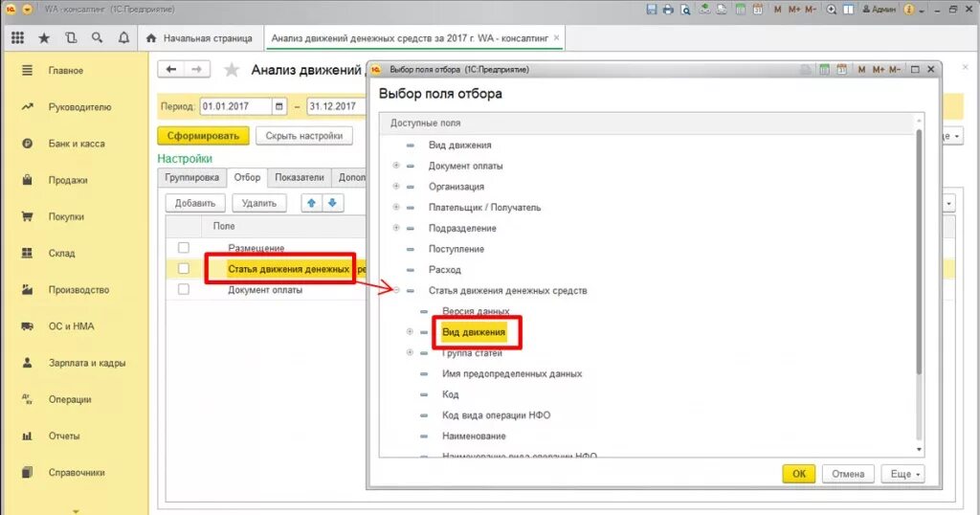Viewport: 980px width, 515px height.
Task: Expand the Документ оплаты node in the dialog tree
Action: point(396,166)
